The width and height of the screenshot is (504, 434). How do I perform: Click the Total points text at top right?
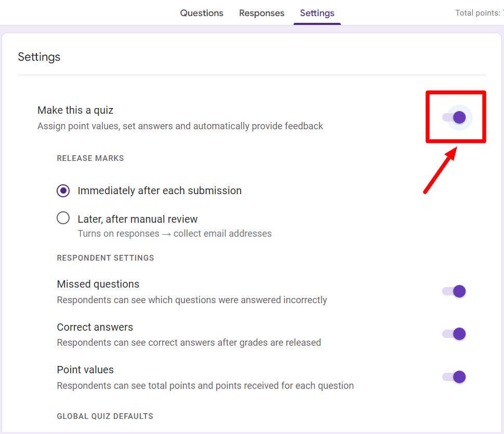(x=479, y=13)
